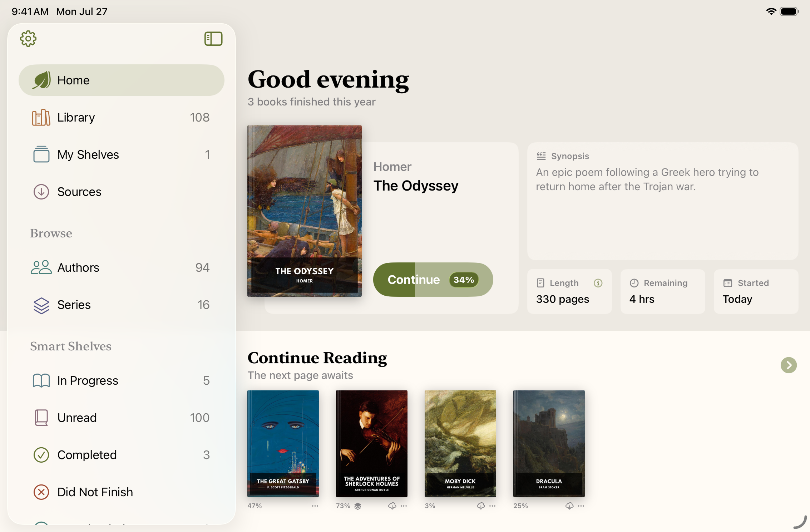Viewport: 810px width, 532px height.
Task: Browse Authors list
Action: pyautogui.click(x=122, y=267)
